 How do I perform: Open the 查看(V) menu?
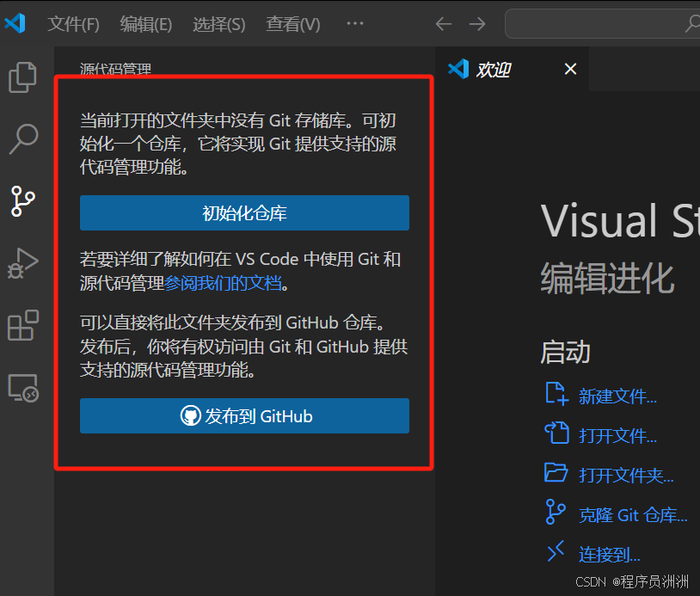tap(293, 24)
